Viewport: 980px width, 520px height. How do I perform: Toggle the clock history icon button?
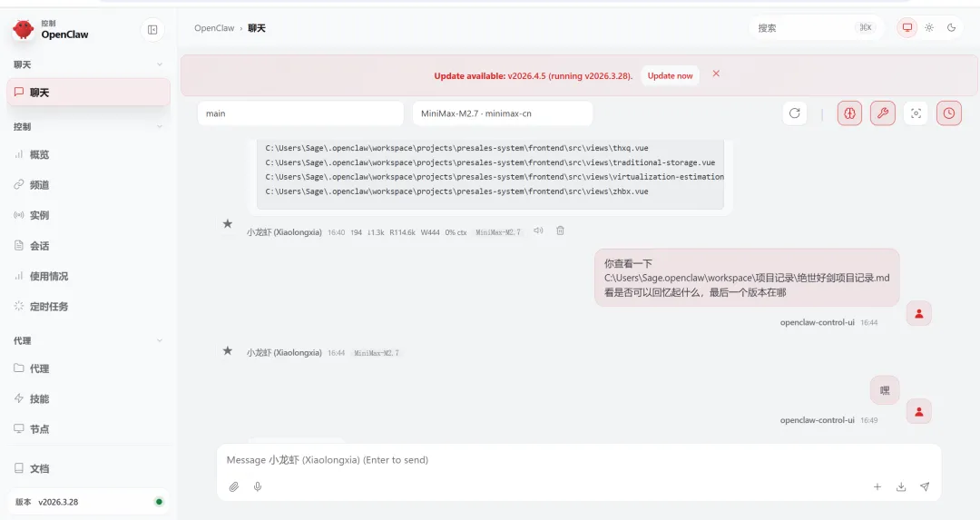coord(949,113)
